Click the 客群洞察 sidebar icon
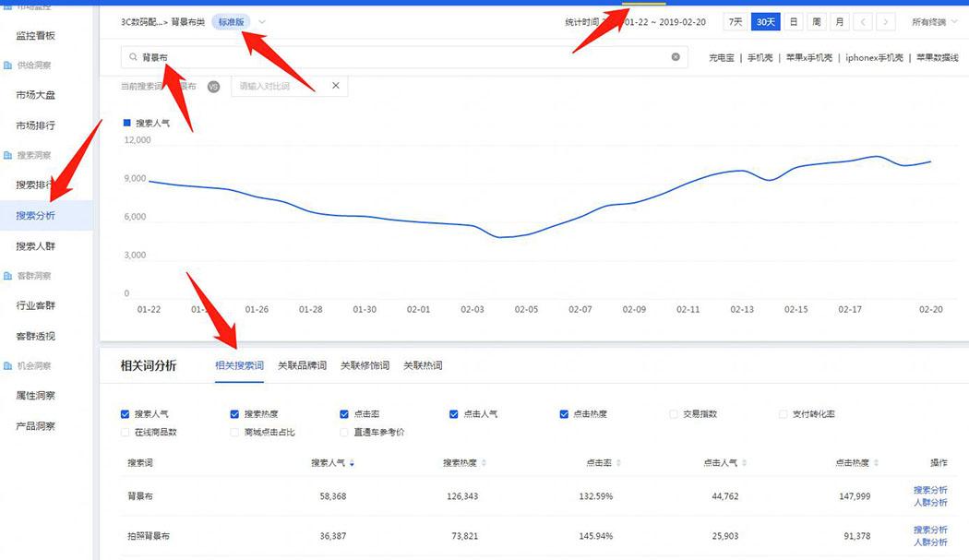This screenshot has height=560, width=969. [9, 275]
